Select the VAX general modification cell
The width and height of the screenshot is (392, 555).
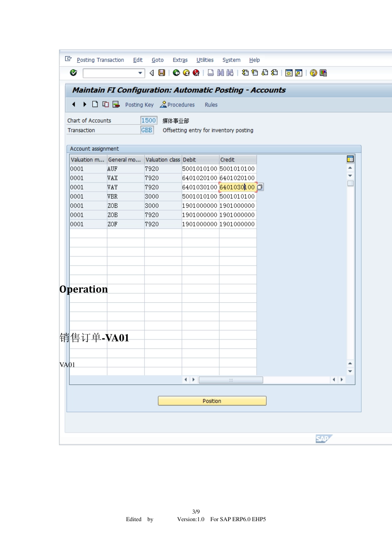[x=125, y=178]
